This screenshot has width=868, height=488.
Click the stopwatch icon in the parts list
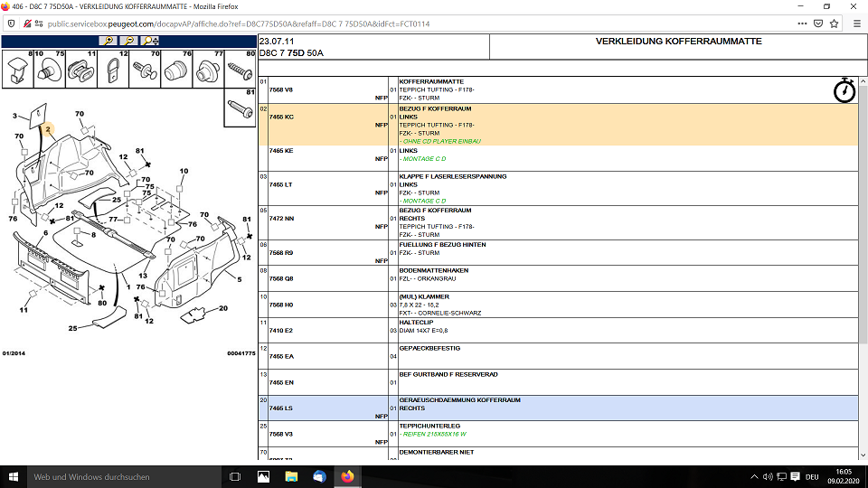(844, 90)
